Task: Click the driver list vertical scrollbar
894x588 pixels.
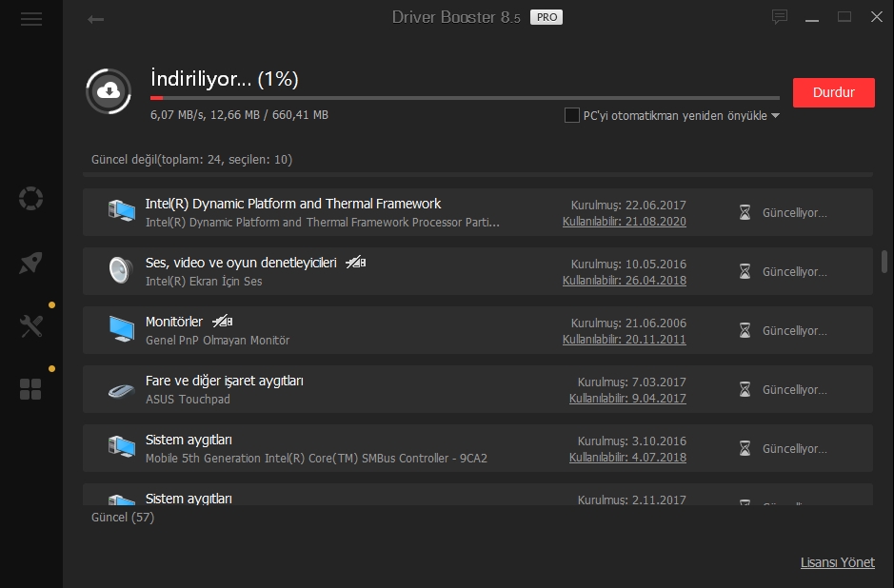Action: [884, 262]
